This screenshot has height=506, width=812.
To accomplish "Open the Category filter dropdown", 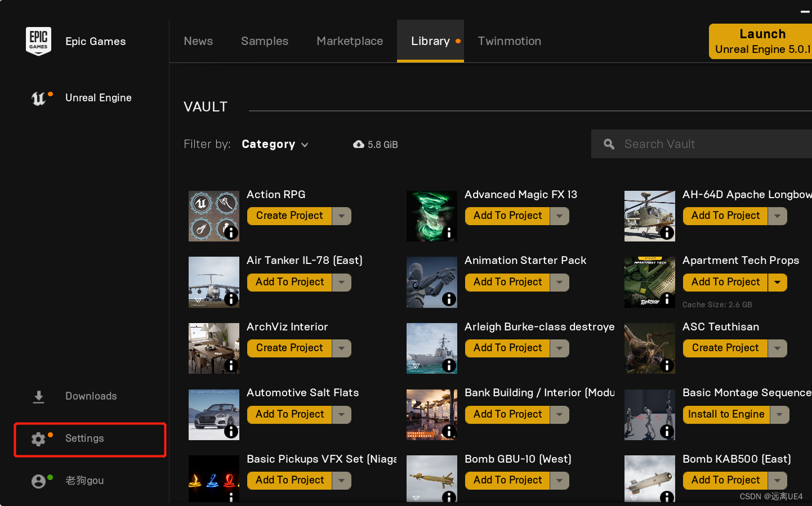I will [275, 144].
